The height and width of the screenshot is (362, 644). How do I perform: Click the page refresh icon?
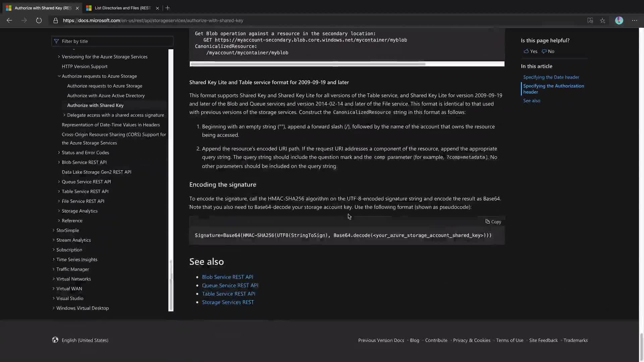39,20
